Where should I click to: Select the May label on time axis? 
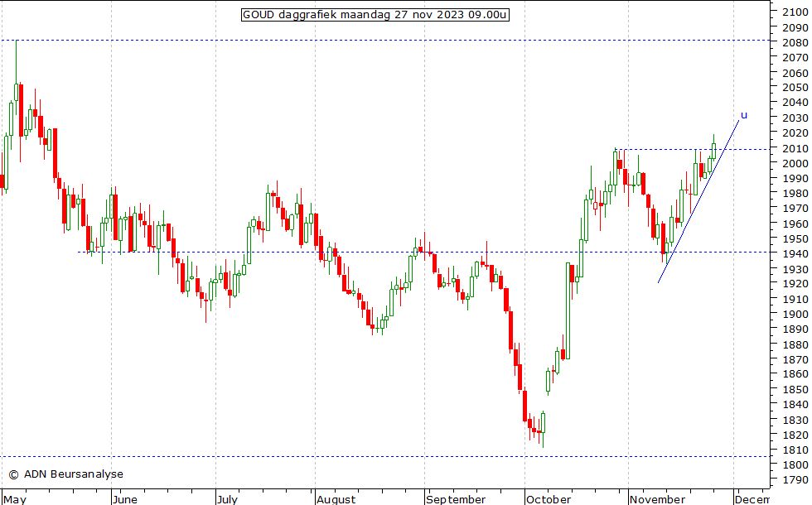[15, 499]
